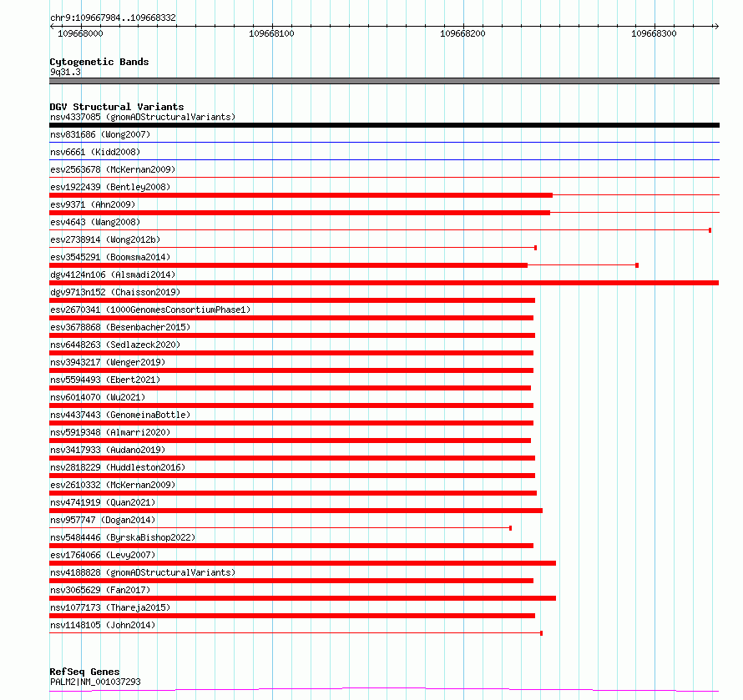743x700 pixels.
Task: Click the gray 9q31.3 cytogenetic band bar
Action: tap(384, 81)
